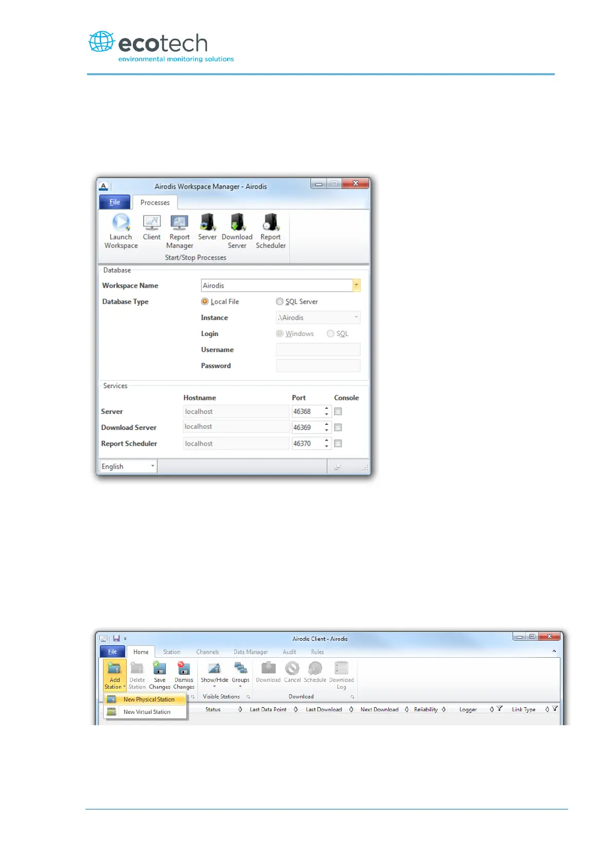Enable the Console checkbox for Server
Image resolution: width=613 pixels, height=868 pixels.
pos(338,411)
